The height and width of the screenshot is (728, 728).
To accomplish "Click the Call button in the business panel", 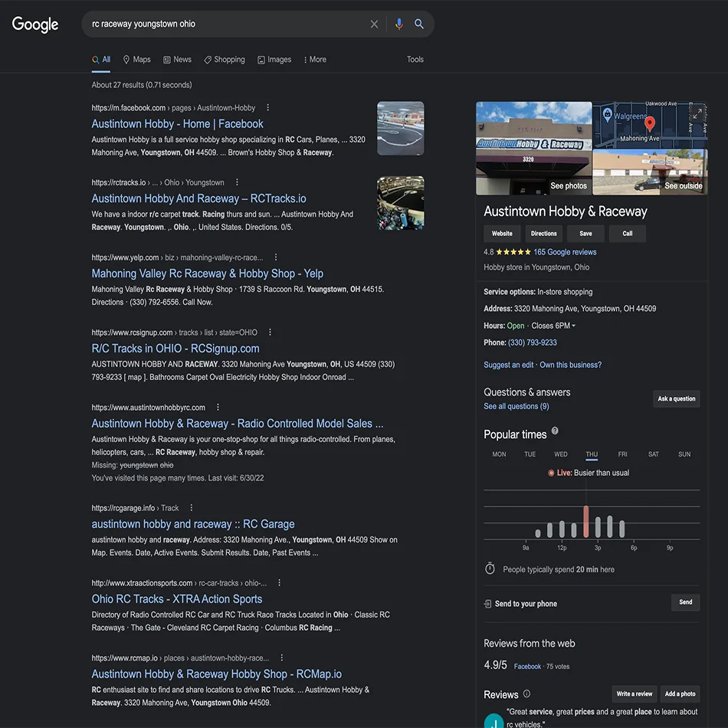I will (x=628, y=234).
